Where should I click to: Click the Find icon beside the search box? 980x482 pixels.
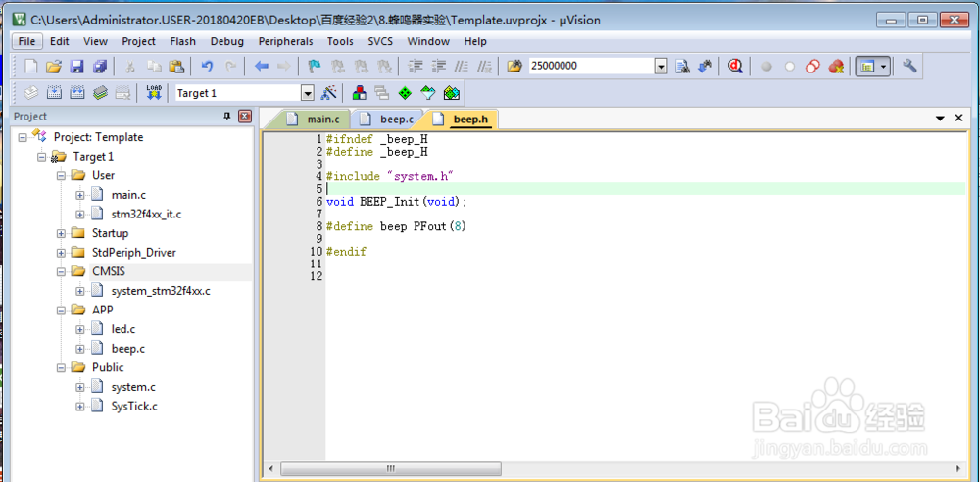tap(682, 67)
